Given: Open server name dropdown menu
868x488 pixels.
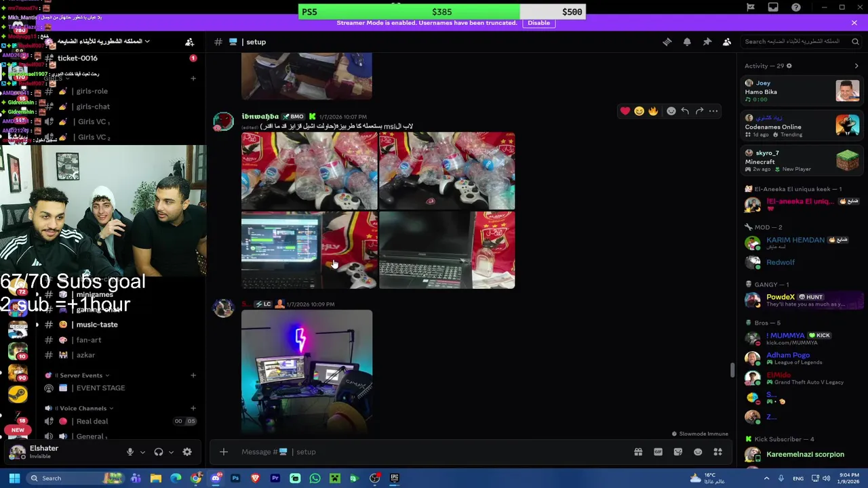Looking at the screenshot, I should click(103, 41).
